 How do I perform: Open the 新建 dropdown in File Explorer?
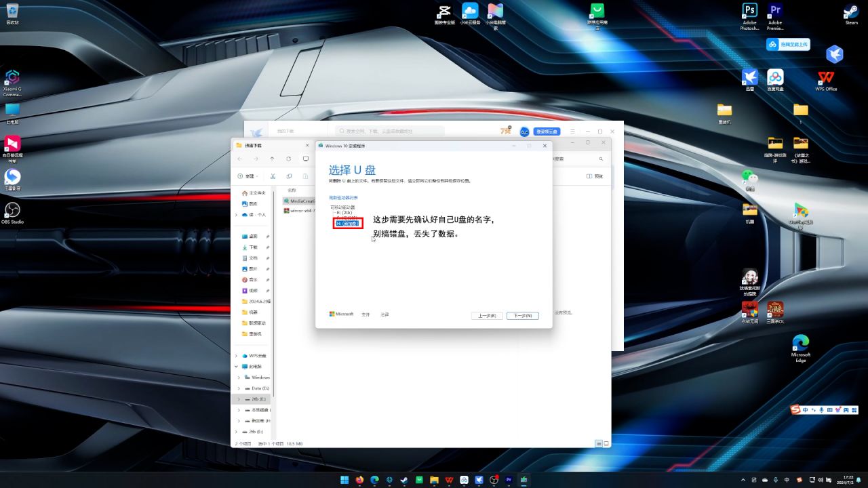click(x=248, y=176)
